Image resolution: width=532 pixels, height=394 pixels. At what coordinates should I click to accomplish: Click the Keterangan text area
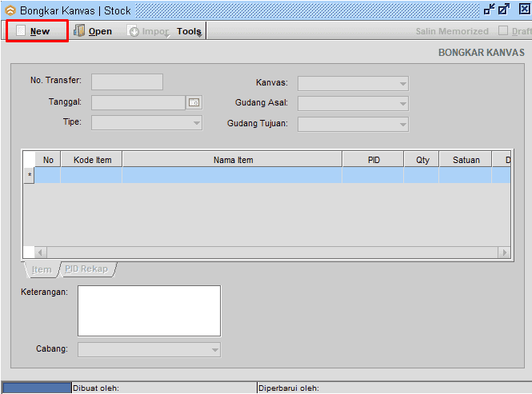pyautogui.click(x=149, y=311)
